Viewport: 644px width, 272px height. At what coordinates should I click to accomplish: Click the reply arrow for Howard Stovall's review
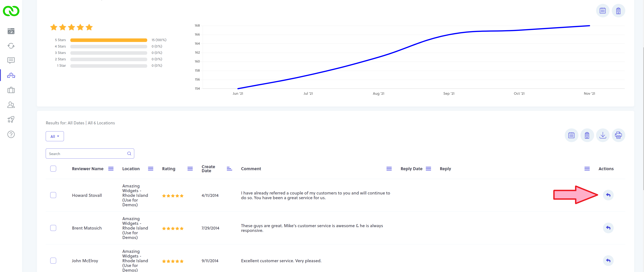pyautogui.click(x=608, y=195)
